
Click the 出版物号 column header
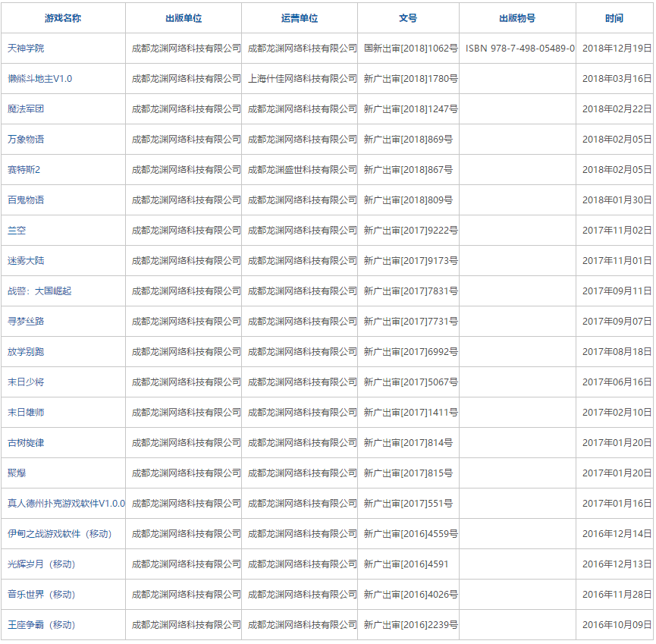click(517, 18)
